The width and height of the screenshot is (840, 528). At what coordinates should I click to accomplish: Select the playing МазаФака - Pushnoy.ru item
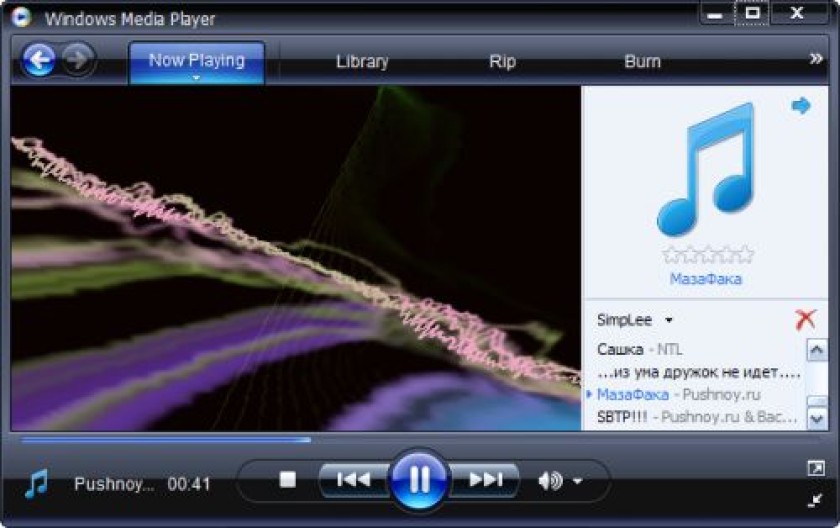[678, 395]
